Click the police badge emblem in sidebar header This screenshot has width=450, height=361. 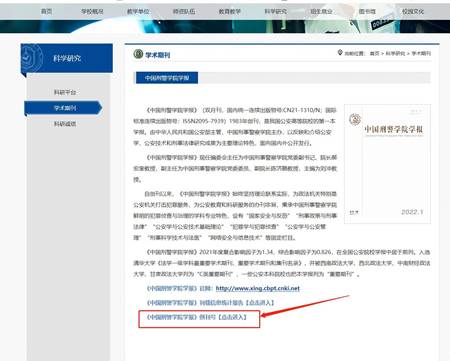tap(31, 58)
